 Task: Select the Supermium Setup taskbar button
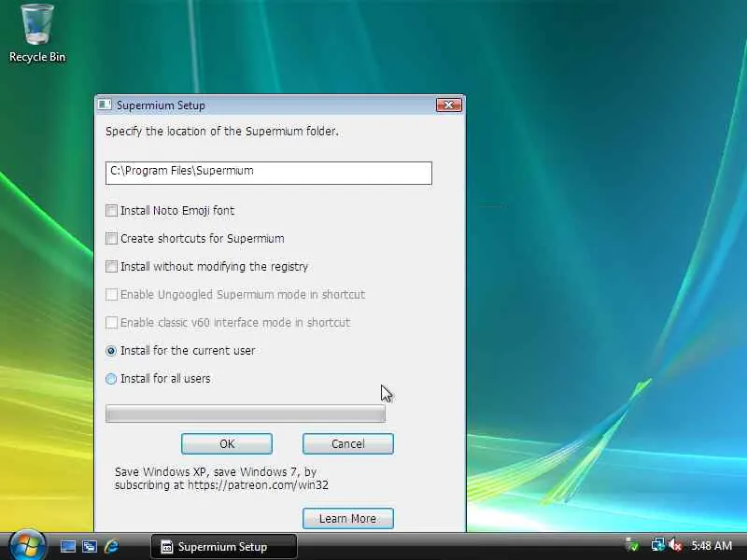pos(224,547)
